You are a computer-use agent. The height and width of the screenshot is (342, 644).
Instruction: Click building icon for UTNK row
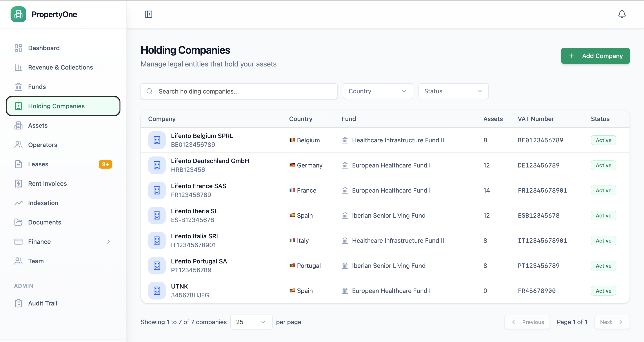pyautogui.click(x=157, y=291)
